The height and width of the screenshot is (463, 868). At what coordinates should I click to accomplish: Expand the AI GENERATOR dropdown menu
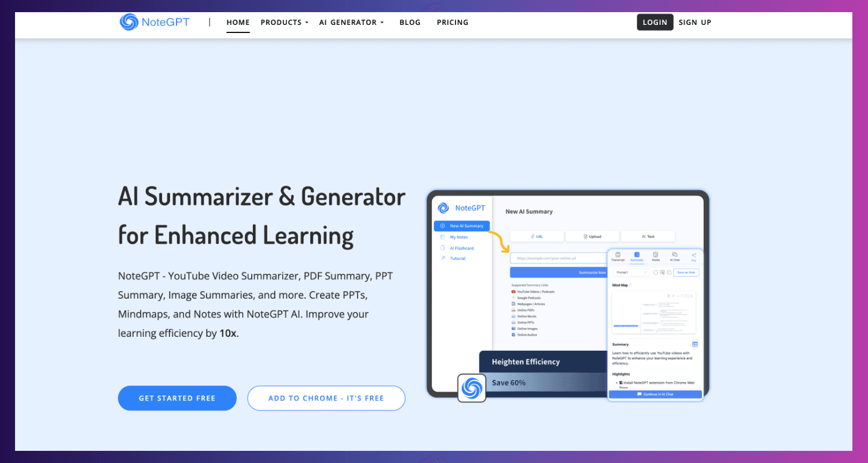point(351,23)
